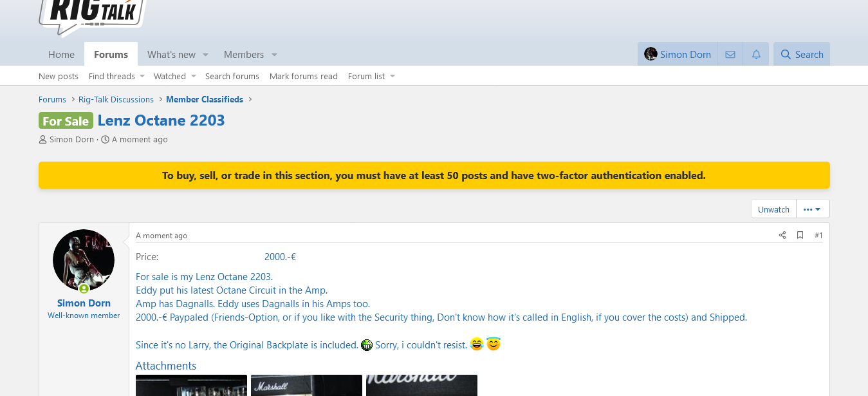Click the Price: label
This screenshot has width=868, height=396.
147,256
